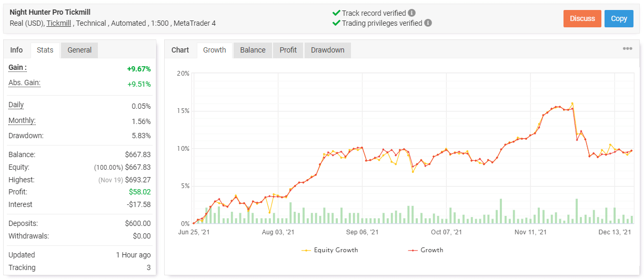Select the Growth chart tab

215,50
